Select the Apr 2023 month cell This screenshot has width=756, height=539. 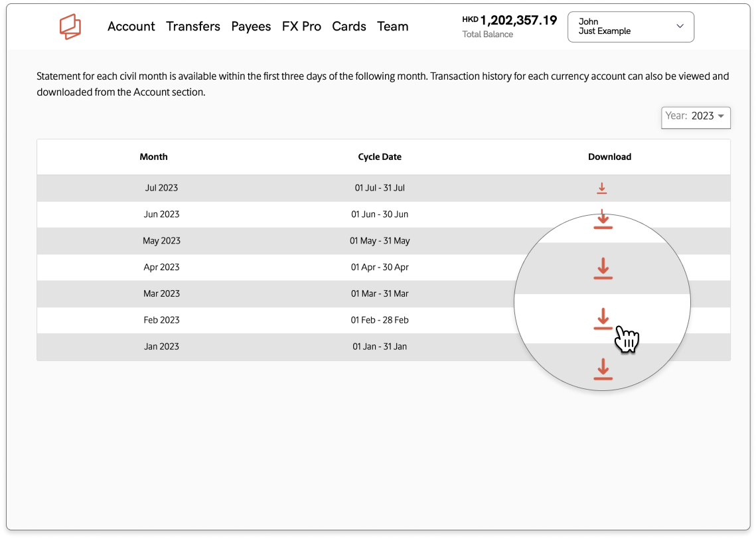pos(161,267)
